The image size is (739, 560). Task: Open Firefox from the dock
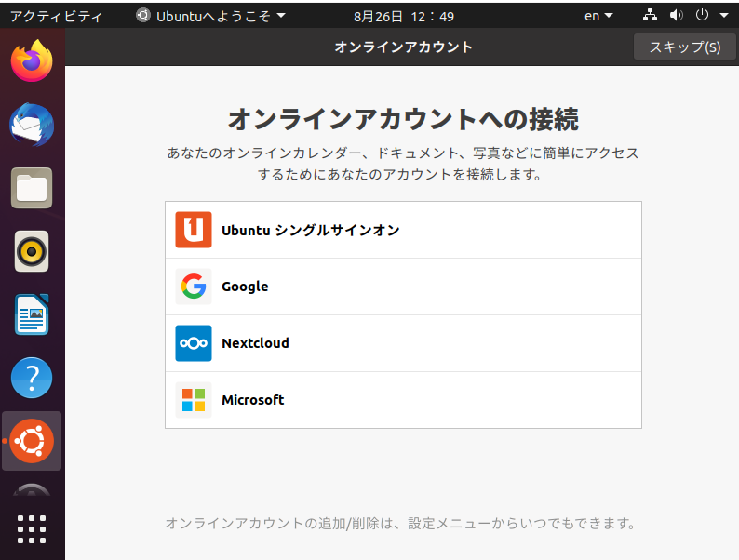click(32, 61)
